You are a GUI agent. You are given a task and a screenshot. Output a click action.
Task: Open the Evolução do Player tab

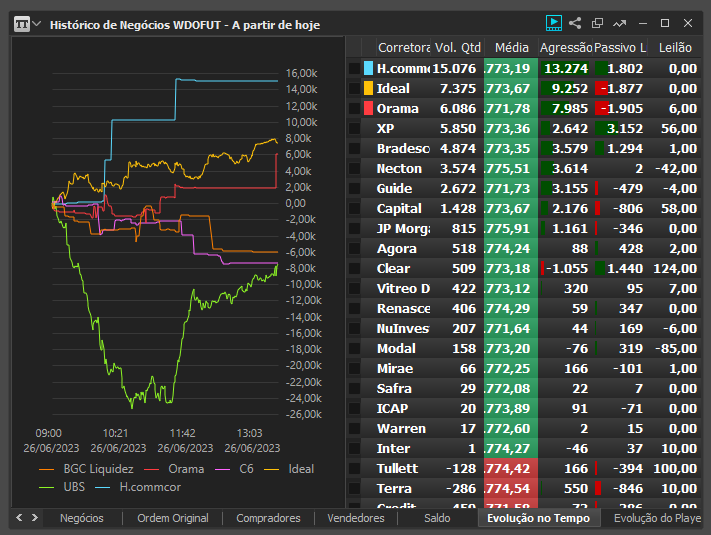(657, 518)
